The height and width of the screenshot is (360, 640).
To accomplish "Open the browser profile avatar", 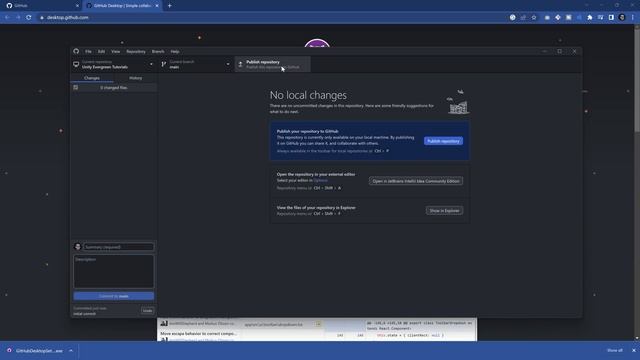I will click(622, 18).
